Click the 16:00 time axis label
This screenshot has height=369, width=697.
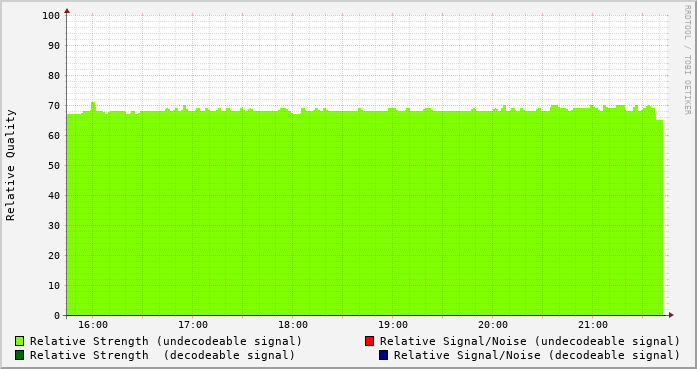[x=93, y=325]
